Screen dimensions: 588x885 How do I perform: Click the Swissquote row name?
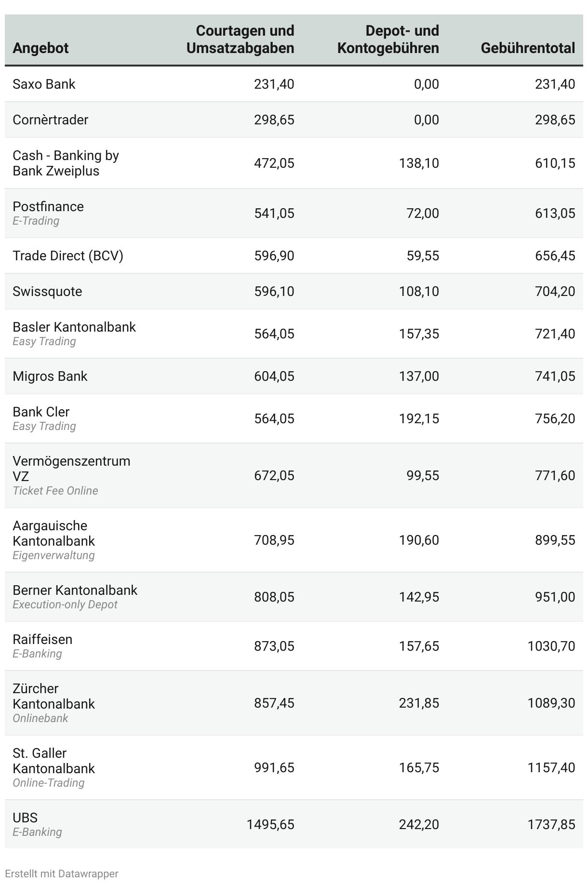click(x=47, y=292)
